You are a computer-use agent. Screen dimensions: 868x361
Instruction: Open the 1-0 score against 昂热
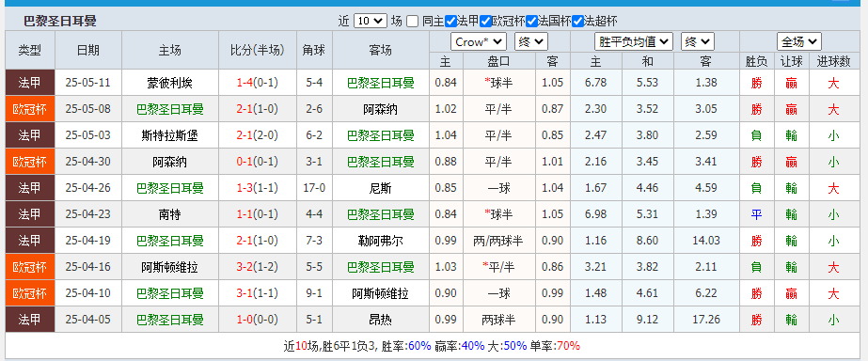pyautogui.click(x=245, y=320)
